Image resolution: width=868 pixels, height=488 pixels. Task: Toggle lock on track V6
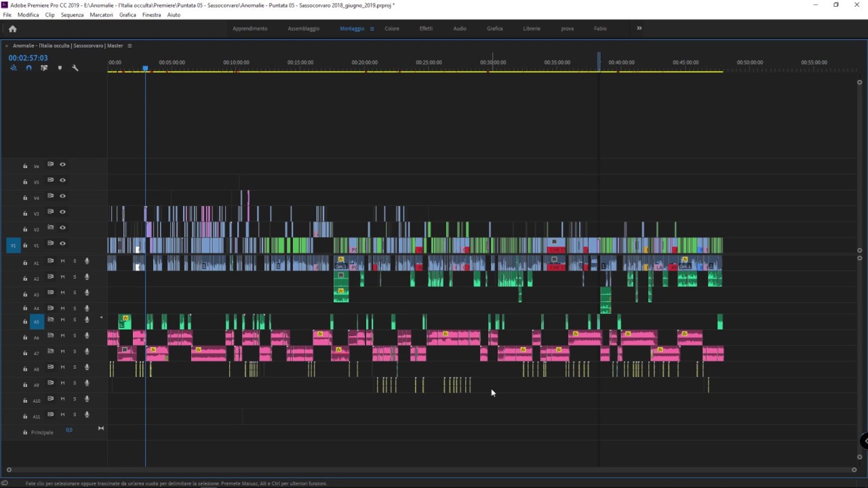(25, 166)
